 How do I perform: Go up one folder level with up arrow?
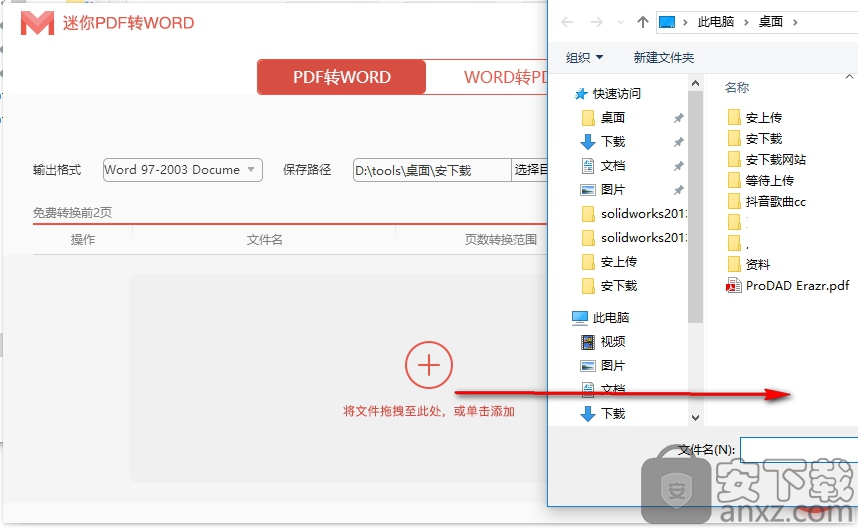point(642,22)
